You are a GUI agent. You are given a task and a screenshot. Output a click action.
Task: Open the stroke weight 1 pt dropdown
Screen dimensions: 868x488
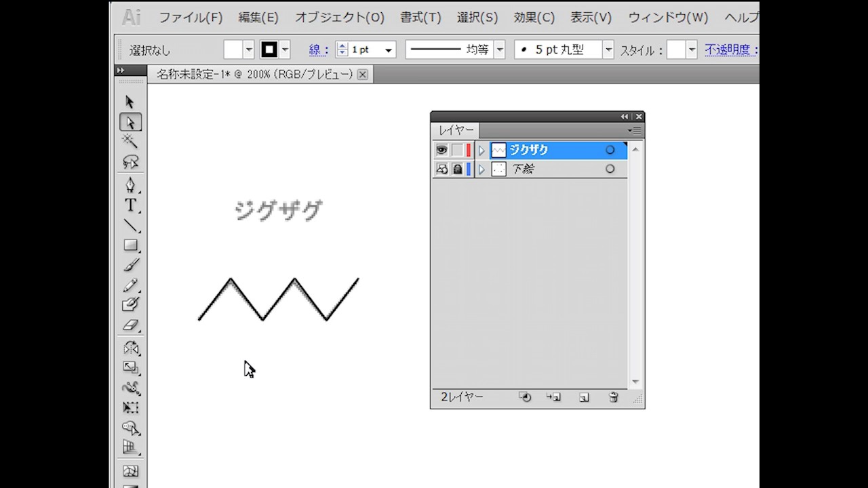(389, 50)
